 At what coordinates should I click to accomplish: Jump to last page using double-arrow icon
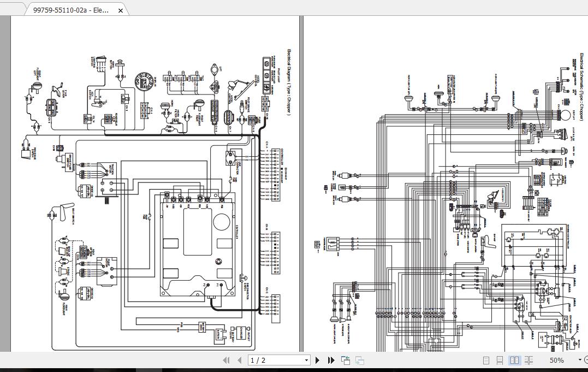pos(331,361)
